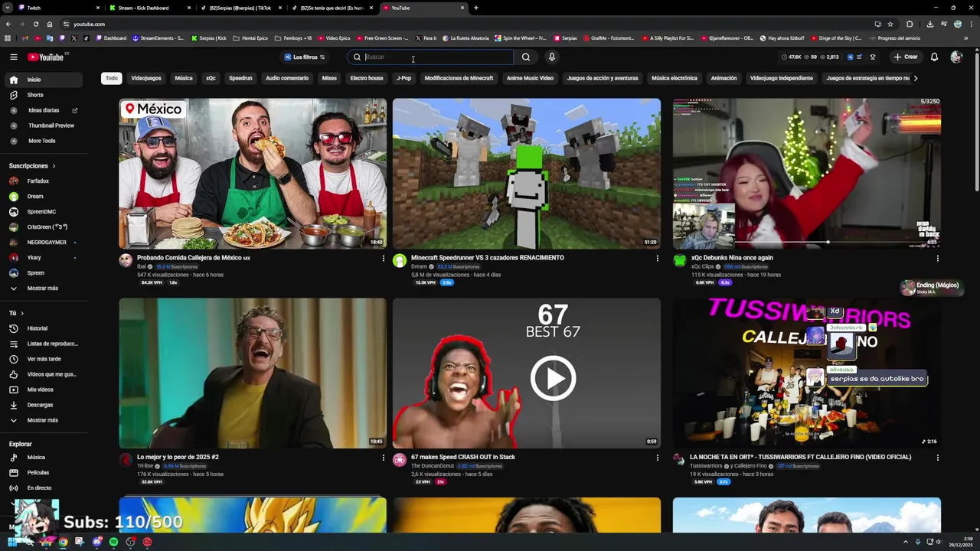This screenshot has width=980, height=551.
Task: Click the YouTube logo
Action: tap(46, 57)
